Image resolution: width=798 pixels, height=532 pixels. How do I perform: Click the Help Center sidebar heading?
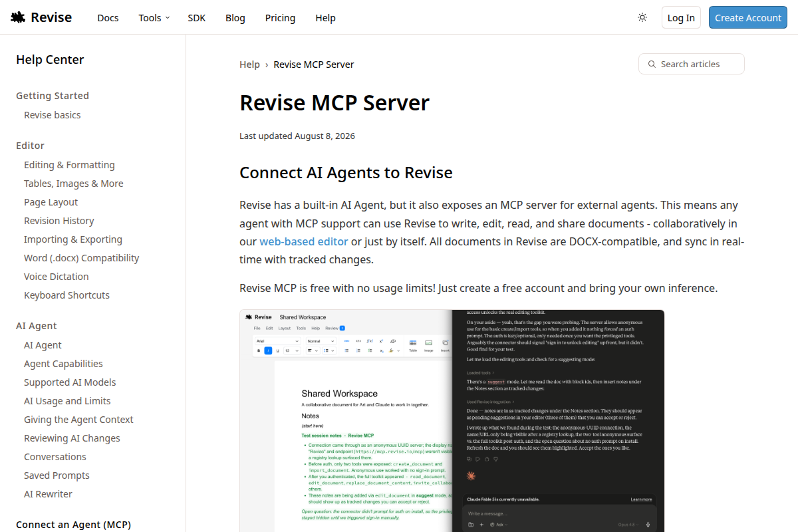tap(50, 59)
